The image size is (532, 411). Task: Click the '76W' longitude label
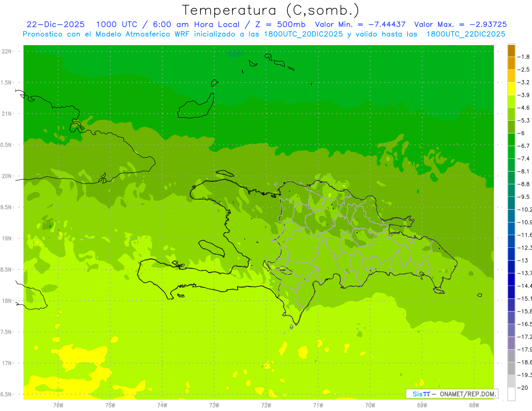(x=58, y=405)
